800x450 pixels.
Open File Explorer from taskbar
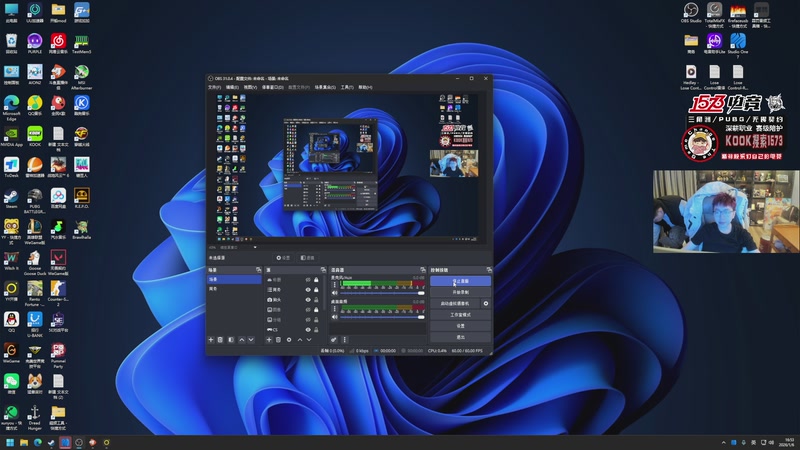23,442
